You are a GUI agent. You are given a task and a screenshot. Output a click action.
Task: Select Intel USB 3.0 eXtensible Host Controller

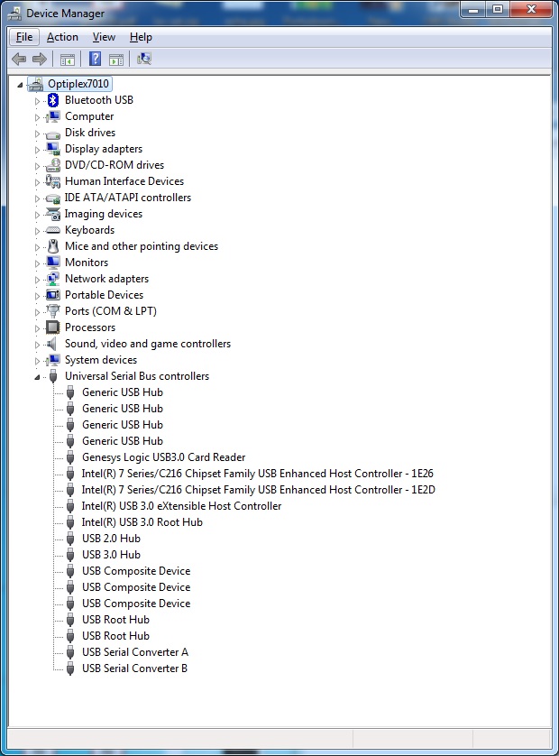pos(181,506)
